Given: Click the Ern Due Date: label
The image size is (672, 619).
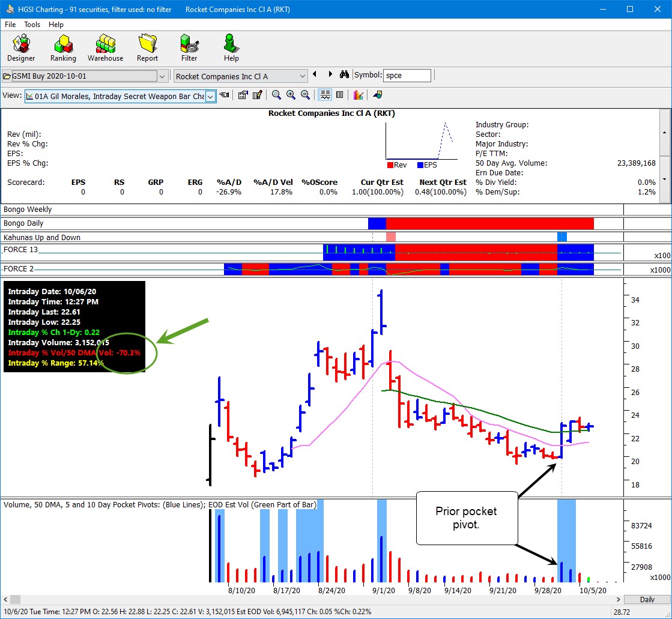Looking at the screenshot, I should 499,173.
